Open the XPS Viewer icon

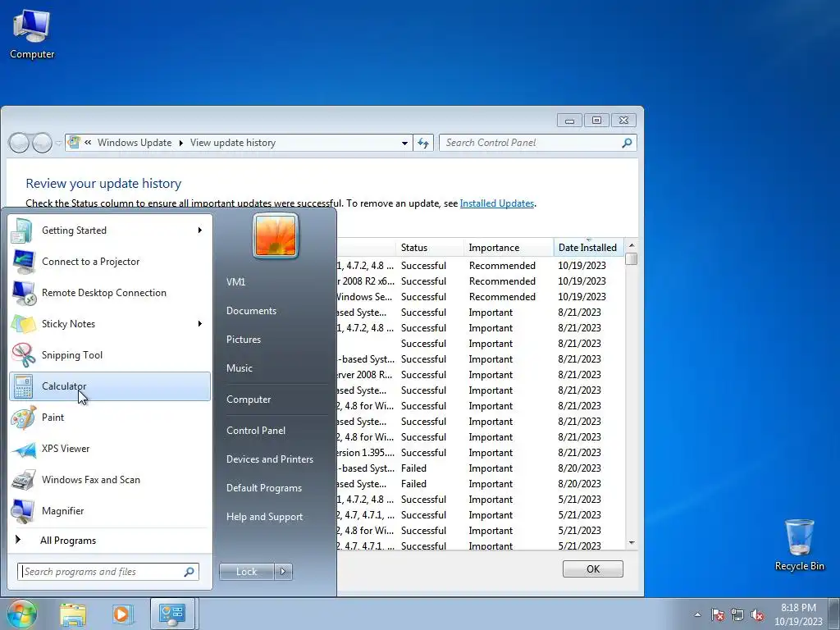(23, 449)
